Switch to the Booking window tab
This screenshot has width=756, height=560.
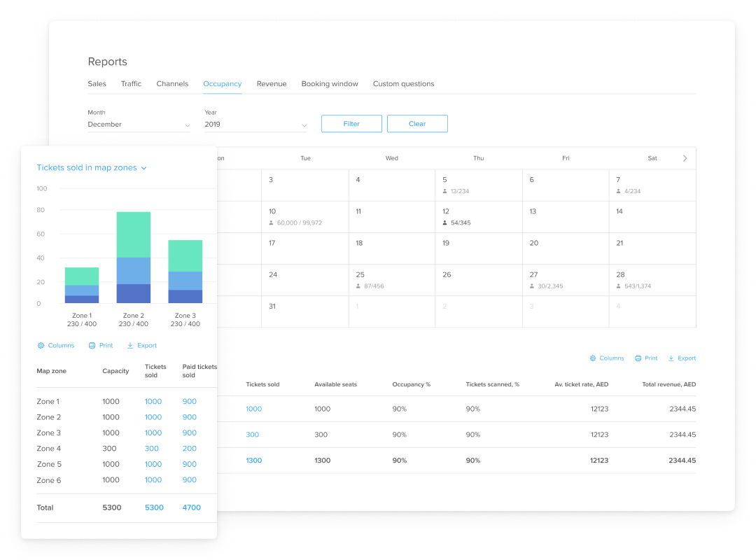(x=329, y=83)
